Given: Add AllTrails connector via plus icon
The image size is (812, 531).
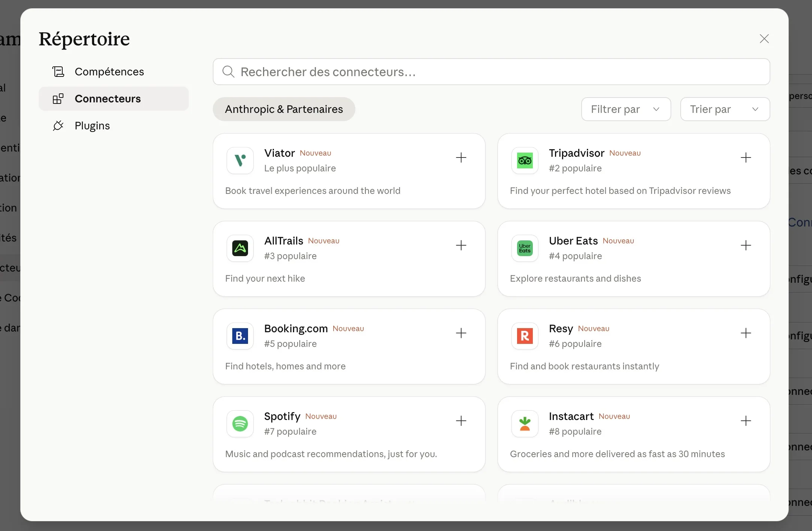Looking at the screenshot, I should point(461,245).
